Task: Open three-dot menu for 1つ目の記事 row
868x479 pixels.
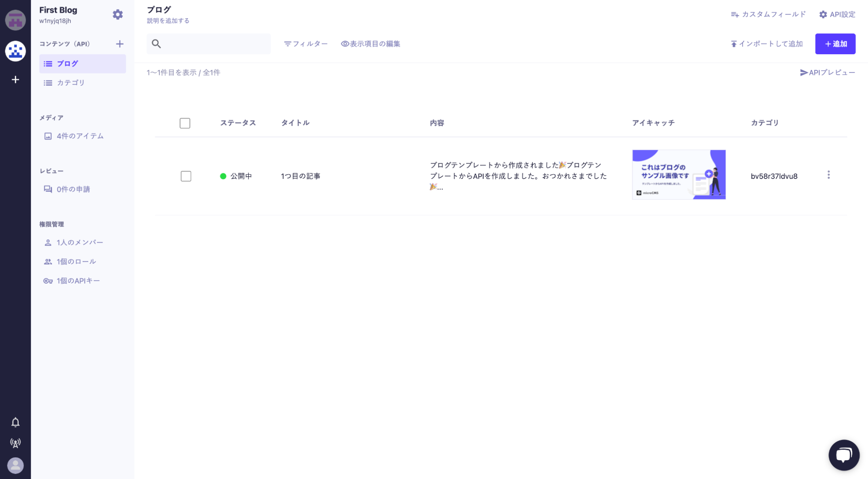Action: 828,175
